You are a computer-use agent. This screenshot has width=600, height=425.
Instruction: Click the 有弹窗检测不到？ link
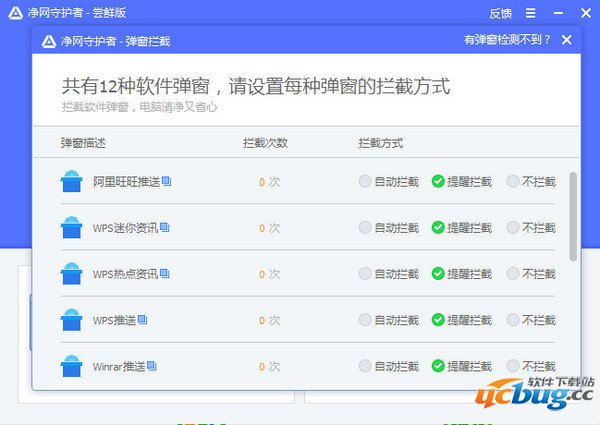(x=507, y=39)
